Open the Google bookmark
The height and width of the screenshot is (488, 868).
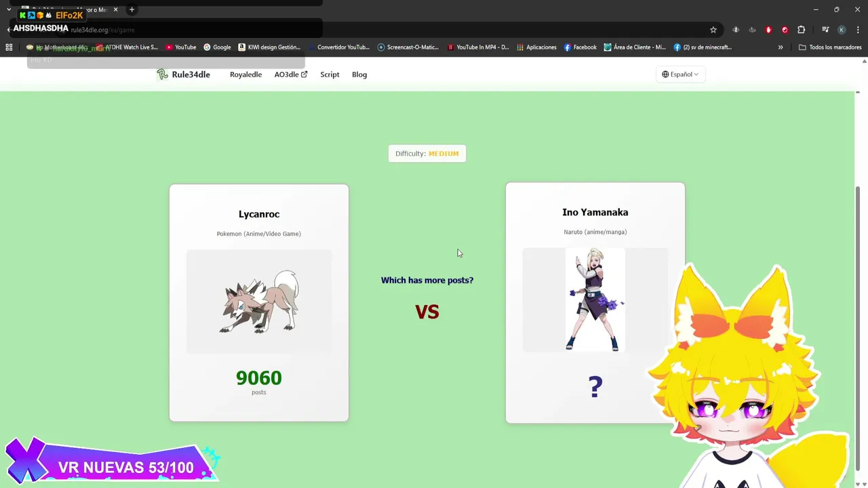[x=217, y=47]
